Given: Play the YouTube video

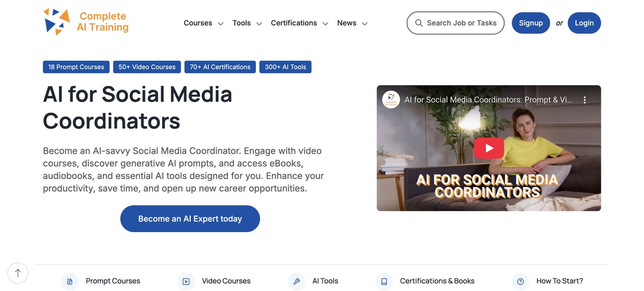Looking at the screenshot, I should pos(489,148).
